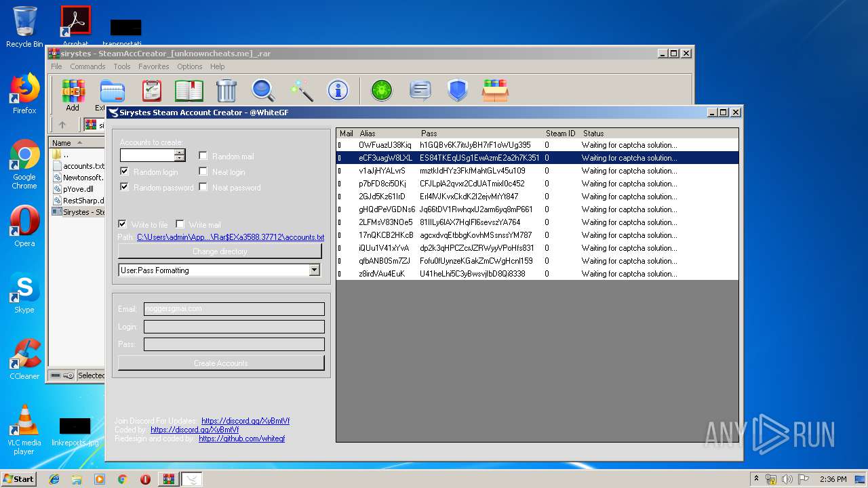Image resolution: width=868 pixels, height=488 pixels.
Task: Tick the Mail checkbox for alias OWFuazU38Kiq
Action: tap(340, 145)
